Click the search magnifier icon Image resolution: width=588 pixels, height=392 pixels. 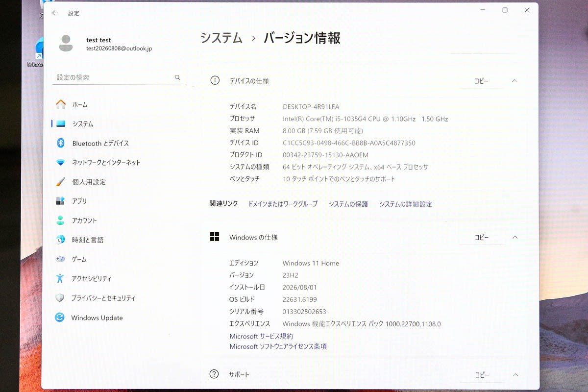click(177, 77)
